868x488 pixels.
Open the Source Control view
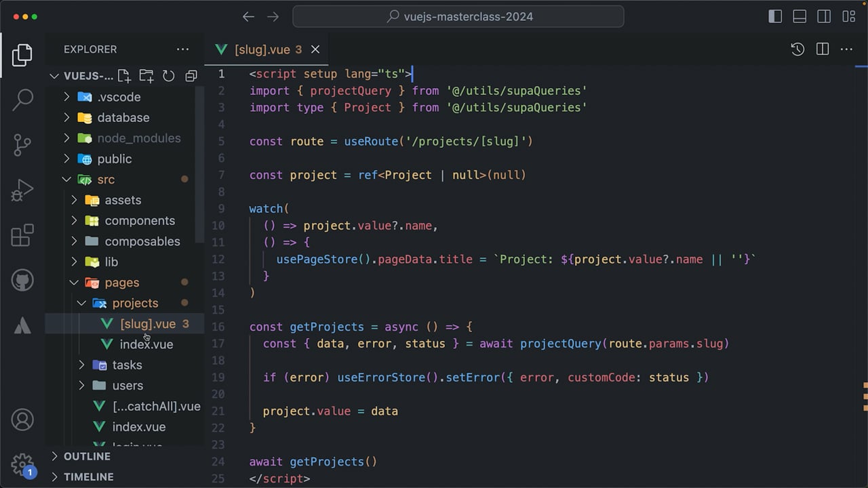pos(22,145)
